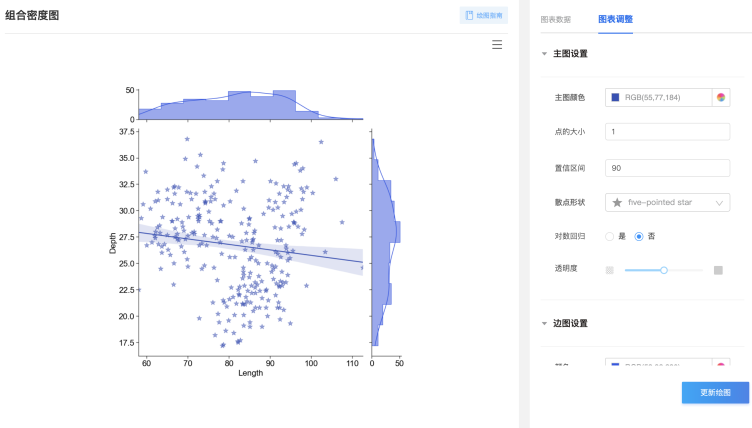Click the 更新绘图 button
Image resolution: width=752 pixels, height=428 pixels.
tap(715, 392)
